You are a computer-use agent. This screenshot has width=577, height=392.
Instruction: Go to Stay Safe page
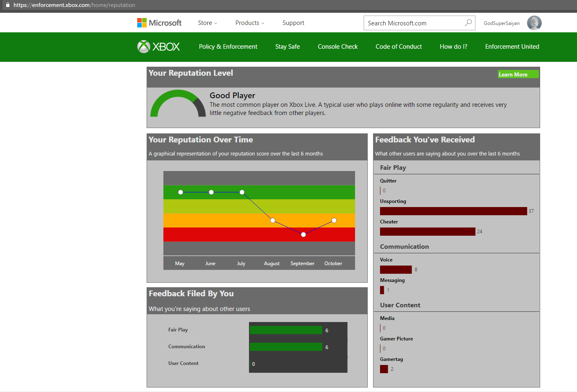pyautogui.click(x=287, y=47)
